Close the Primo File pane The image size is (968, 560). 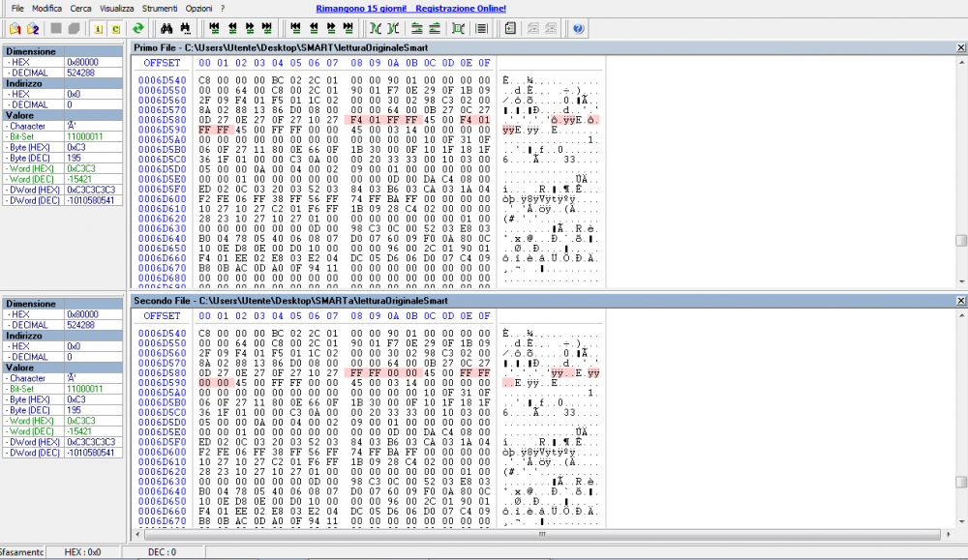point(960,47)
